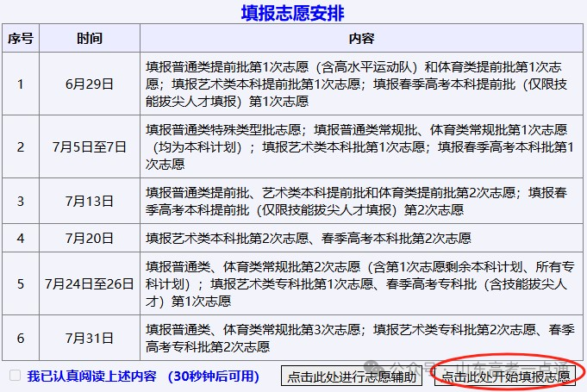Select the 7月20日 date cell
The image size is (587, 392).
pos(89,238)
